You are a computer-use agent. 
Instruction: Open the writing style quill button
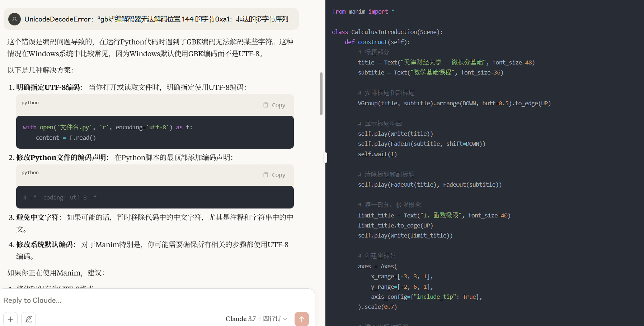(x=29, y=319)
